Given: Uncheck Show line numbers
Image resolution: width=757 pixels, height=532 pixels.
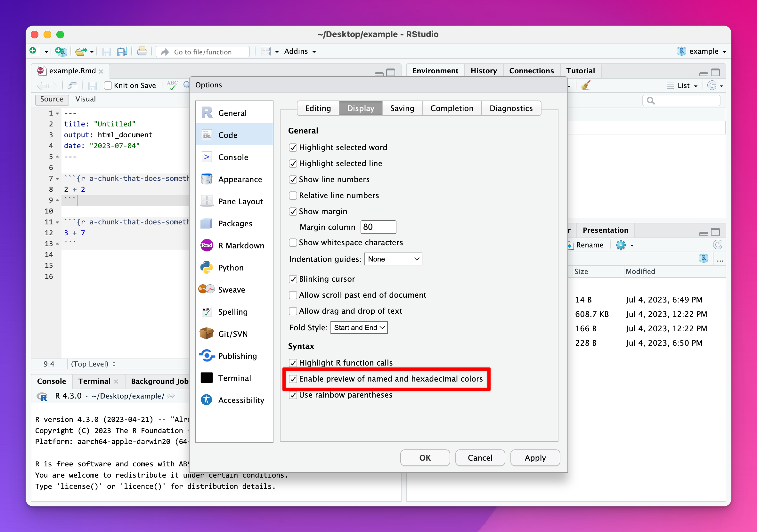Looking at the screenshot, I should [x=293, y=180].
